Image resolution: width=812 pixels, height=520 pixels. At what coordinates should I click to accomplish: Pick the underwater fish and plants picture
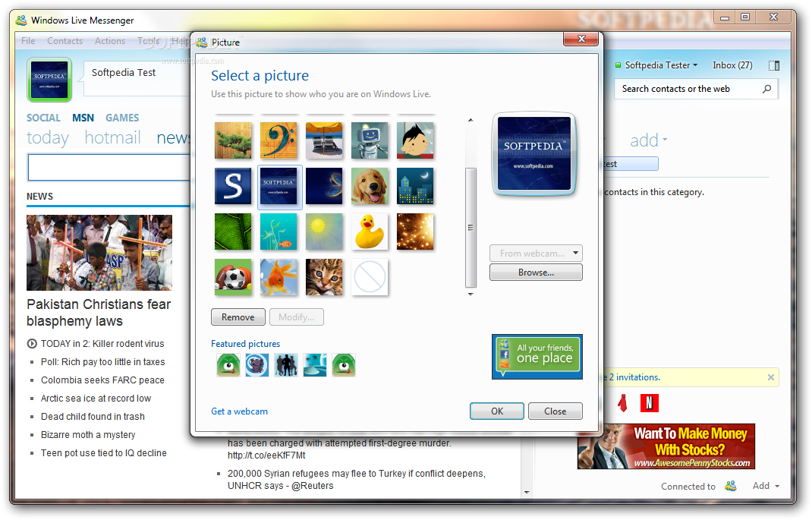pos(279,232)
